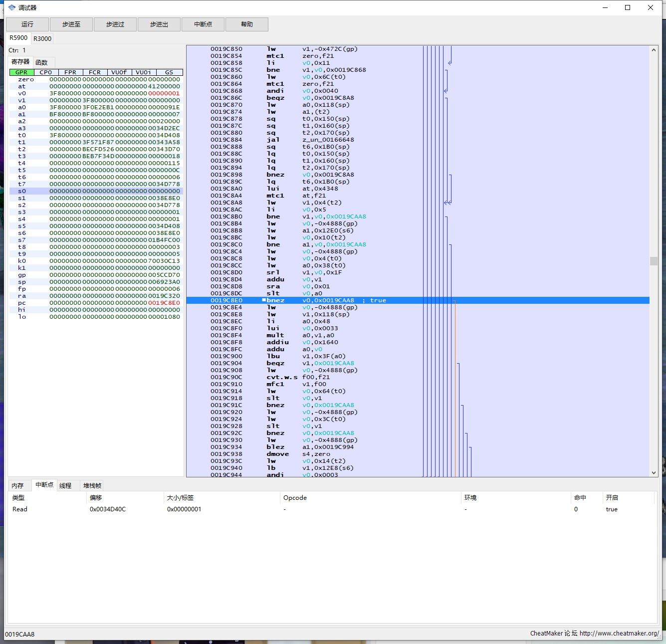The width and height of the screenshot is (666, 644).
Task: Open the 堆栈帧 (Stack Frames) tab
Action: 92,485
